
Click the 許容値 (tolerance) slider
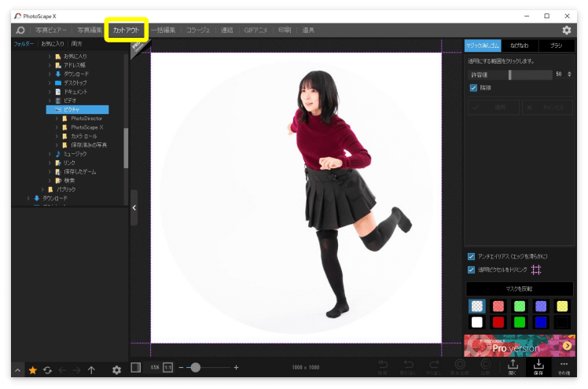click(510, 75)
